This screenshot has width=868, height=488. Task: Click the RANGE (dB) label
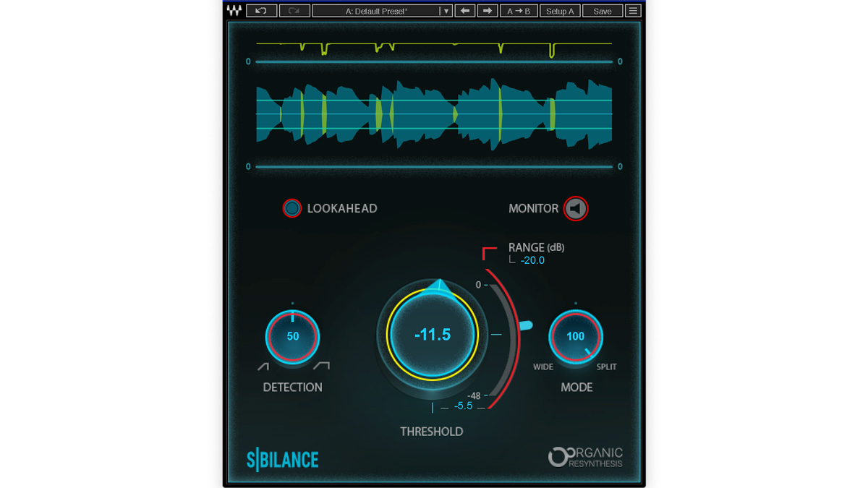(x=537, y=247)
